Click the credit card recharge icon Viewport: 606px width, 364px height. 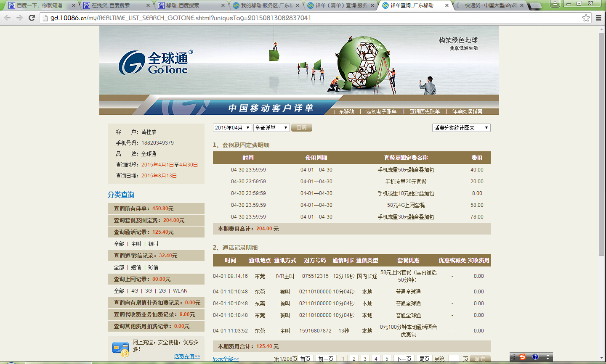click(121, 349)
